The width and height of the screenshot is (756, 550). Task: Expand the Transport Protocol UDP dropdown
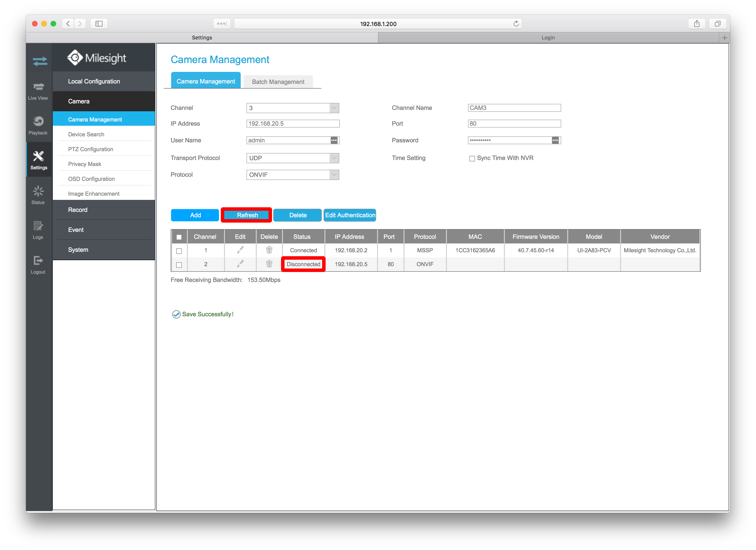tap(334, 158)
